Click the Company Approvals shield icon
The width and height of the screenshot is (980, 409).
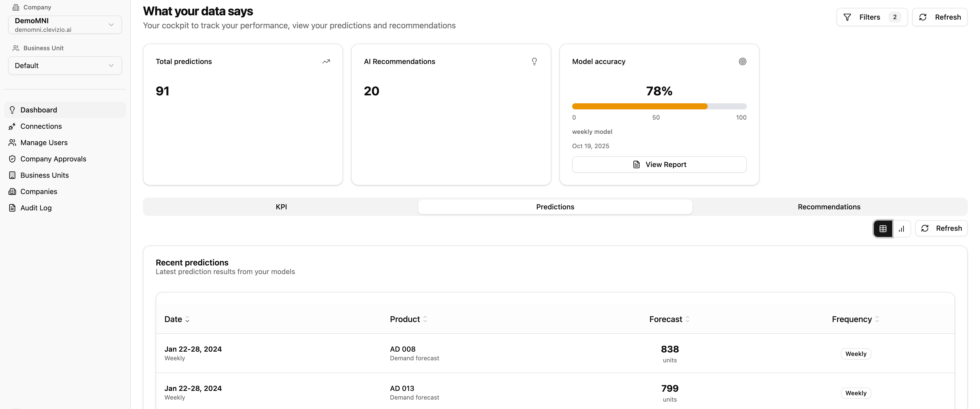(x=12, y=159)
